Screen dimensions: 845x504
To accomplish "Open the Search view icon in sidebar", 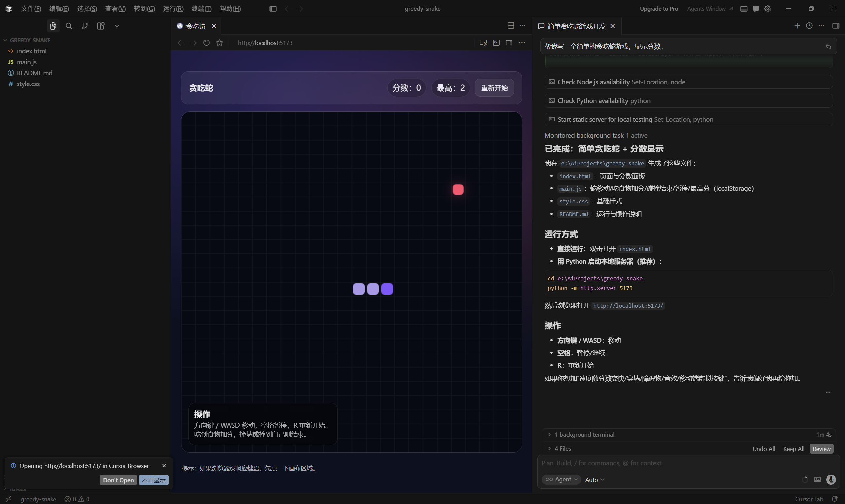I will [69, 26].
